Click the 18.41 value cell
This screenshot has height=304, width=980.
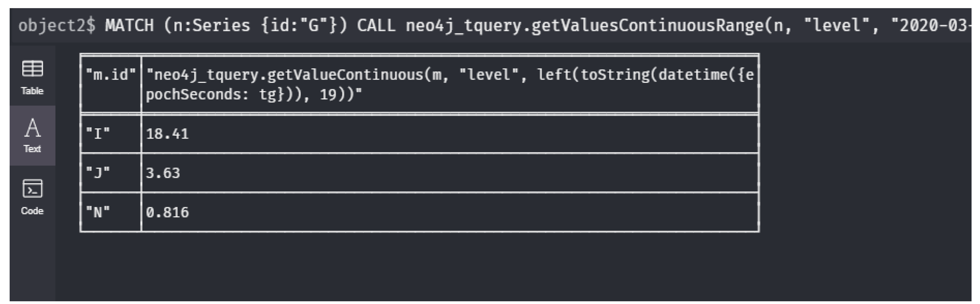click(167, 134)
